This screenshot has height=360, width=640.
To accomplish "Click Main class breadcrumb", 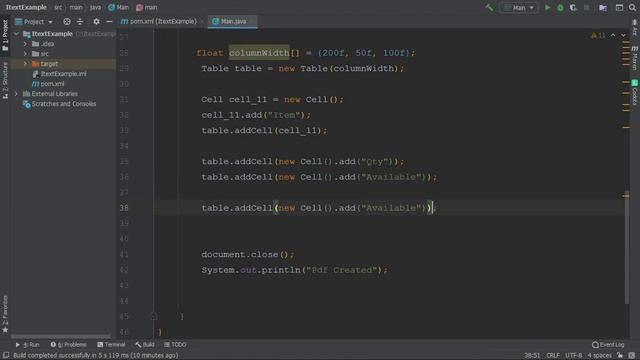I will click(118, 7).
